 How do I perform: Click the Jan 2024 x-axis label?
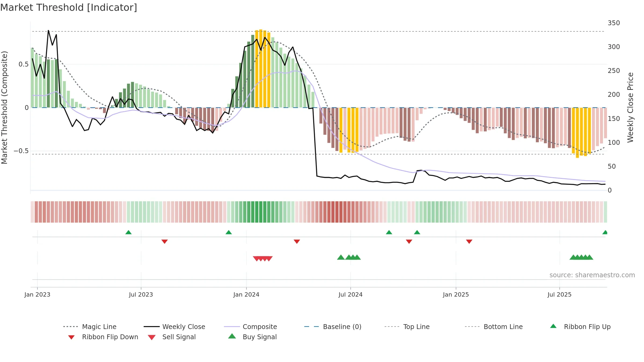point(246,295)
